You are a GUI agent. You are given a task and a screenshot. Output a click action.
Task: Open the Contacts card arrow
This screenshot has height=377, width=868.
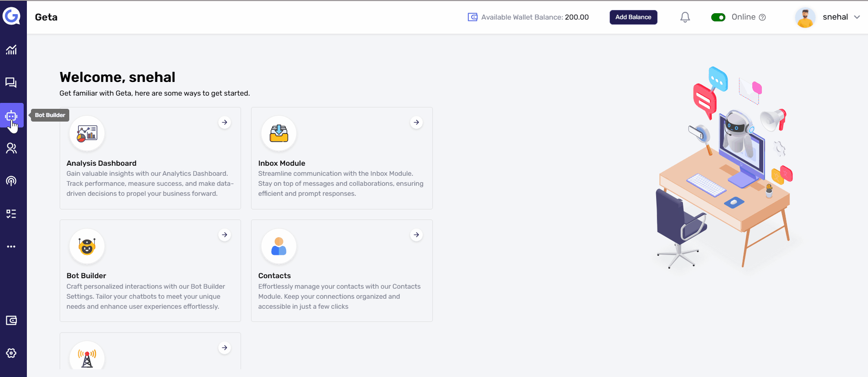click(x=416, y=235)
